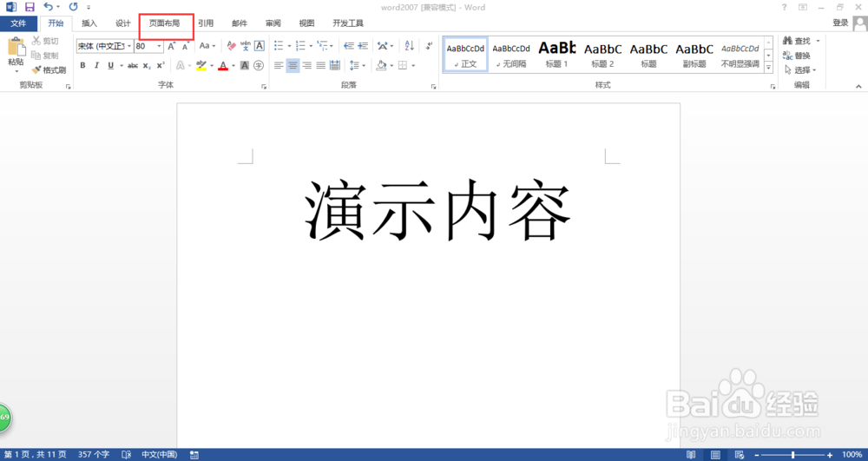Click the Shrink Font icon

coord(186,46)
